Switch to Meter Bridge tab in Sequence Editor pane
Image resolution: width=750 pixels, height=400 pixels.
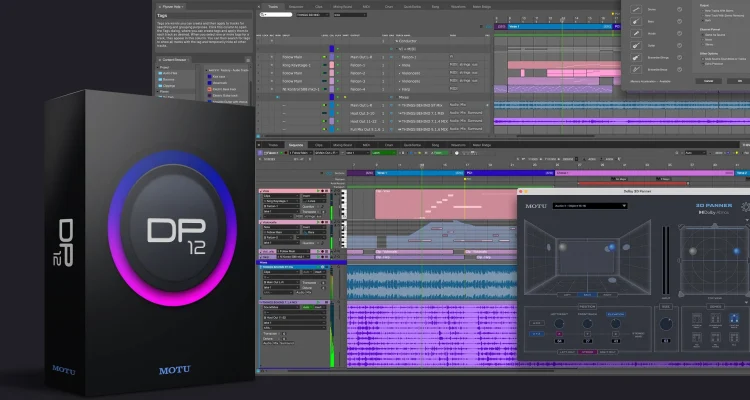click(x=482, y=145)
